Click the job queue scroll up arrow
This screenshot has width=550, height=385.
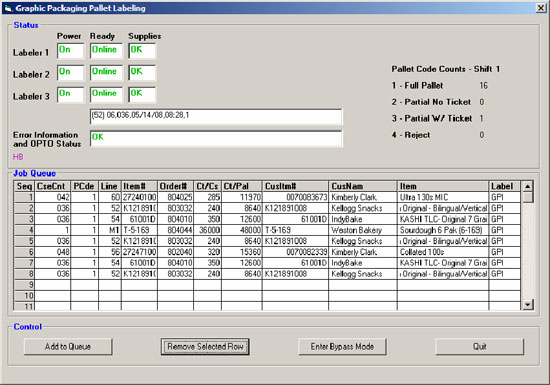point(527,186)
